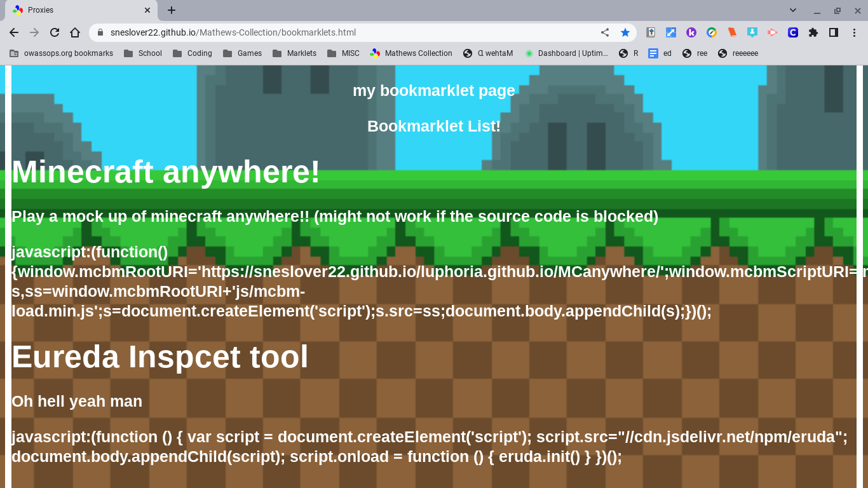Click the eruda javascript bookmarklet code
This screenshot has width=868, height=488.
point(430,447)
